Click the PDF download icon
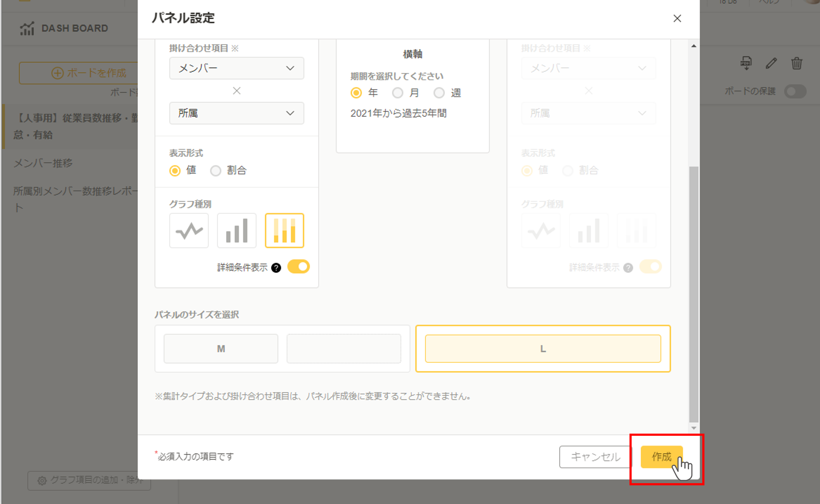Viewport: 820px width, 504px height. tap(746, 63)
